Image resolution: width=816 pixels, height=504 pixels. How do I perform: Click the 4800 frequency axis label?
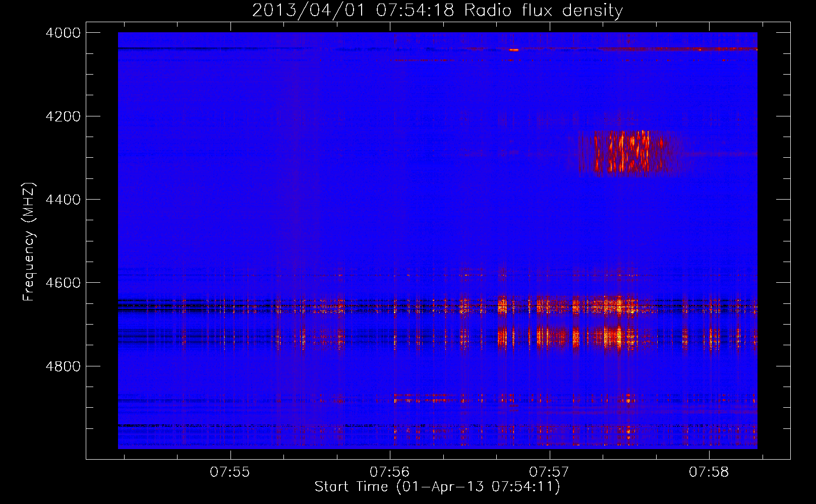pyautogui.click(x=63, y=366)
